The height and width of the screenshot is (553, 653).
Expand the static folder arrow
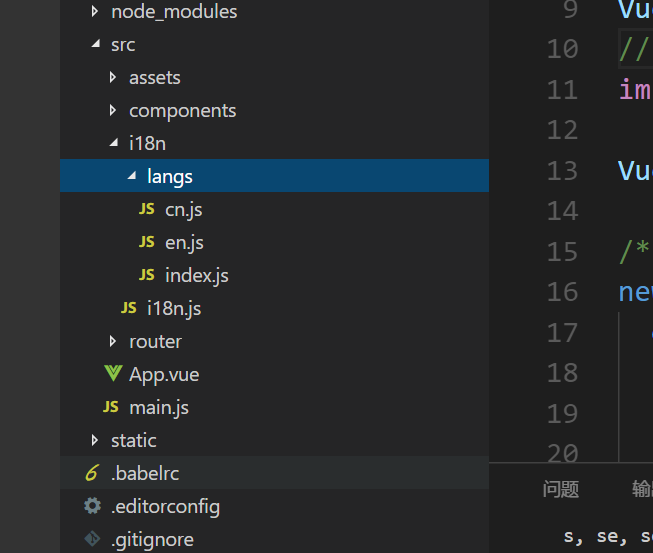pos(95,441)
